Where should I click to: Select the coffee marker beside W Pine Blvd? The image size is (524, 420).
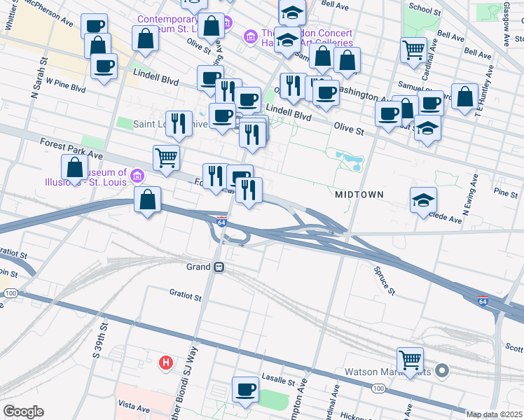pos(104,69)
